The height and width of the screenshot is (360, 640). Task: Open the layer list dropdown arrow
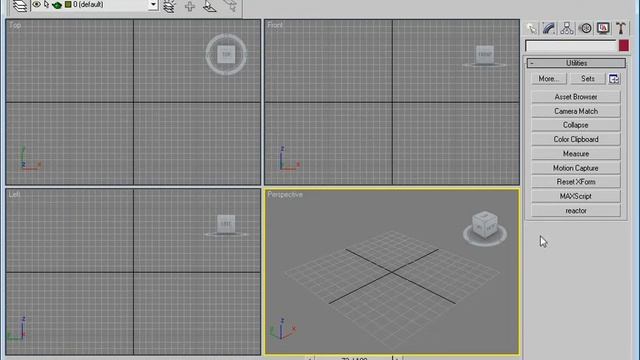(153, 5)
